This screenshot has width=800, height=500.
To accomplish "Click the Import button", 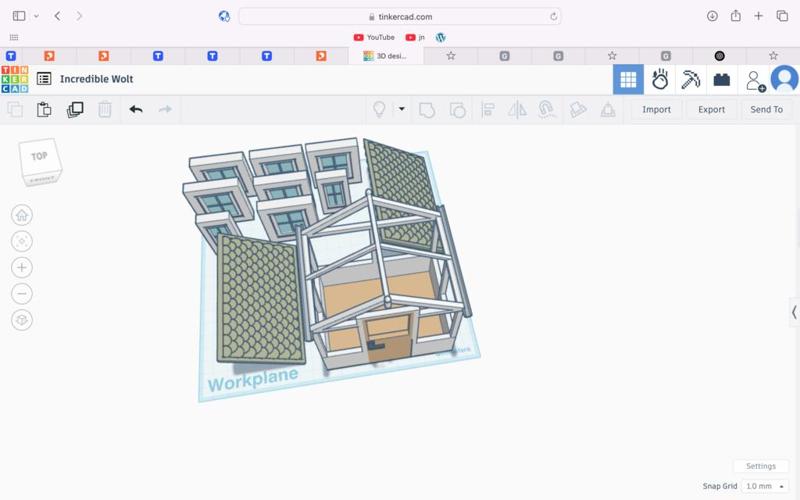I will click(x=656, y=109).
